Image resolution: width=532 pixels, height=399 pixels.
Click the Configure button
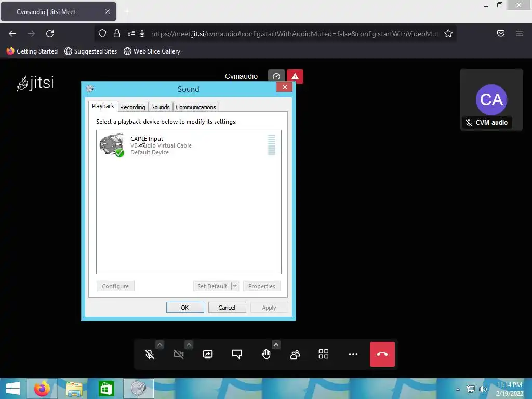[115, 286]
